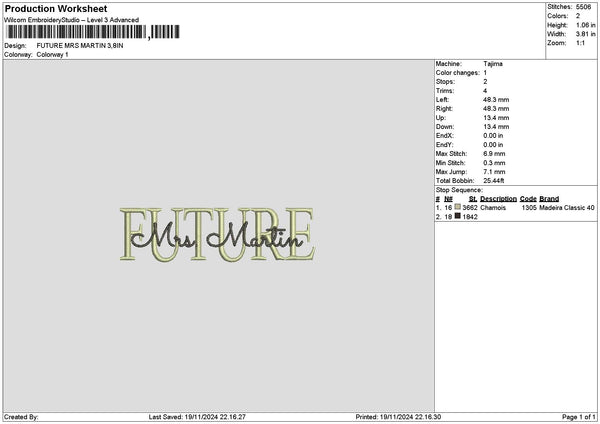Click the 'Color changes:' label
600x424 pixels.
[458, 73]
